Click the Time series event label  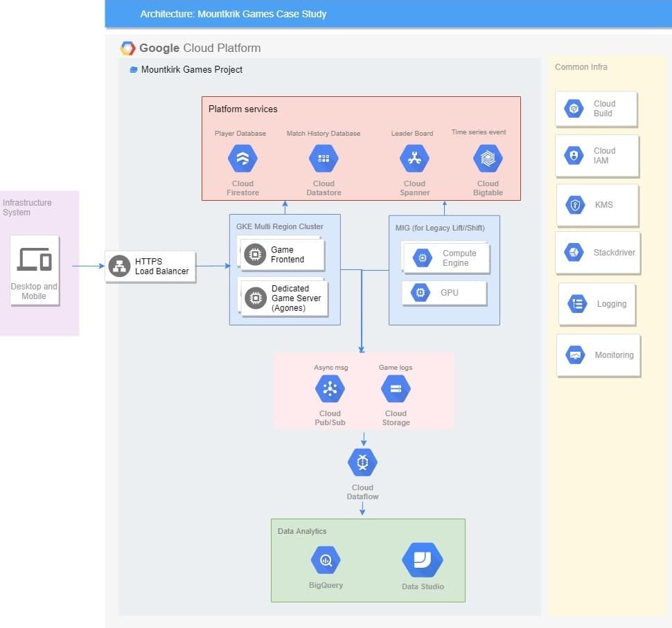[479, 132]
